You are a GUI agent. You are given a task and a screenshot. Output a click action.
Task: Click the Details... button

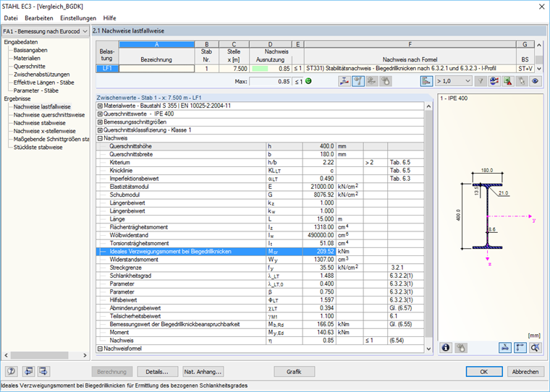pyautogui.click(x=157, y=372)
